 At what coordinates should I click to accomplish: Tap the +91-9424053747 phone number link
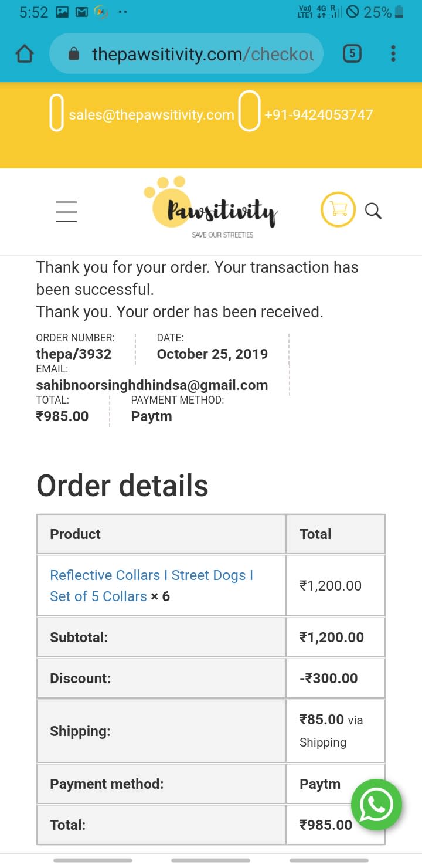click(318, 114)
